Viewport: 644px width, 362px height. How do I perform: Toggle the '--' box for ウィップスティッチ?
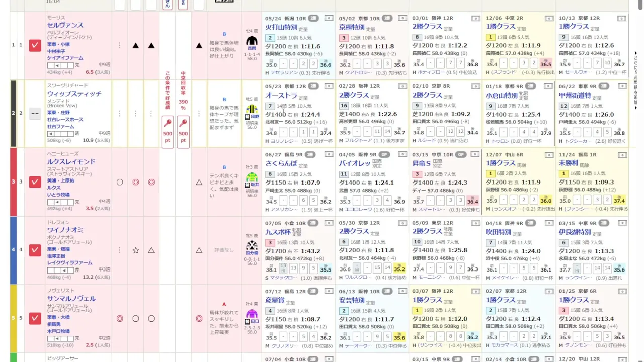coord(35,113)
